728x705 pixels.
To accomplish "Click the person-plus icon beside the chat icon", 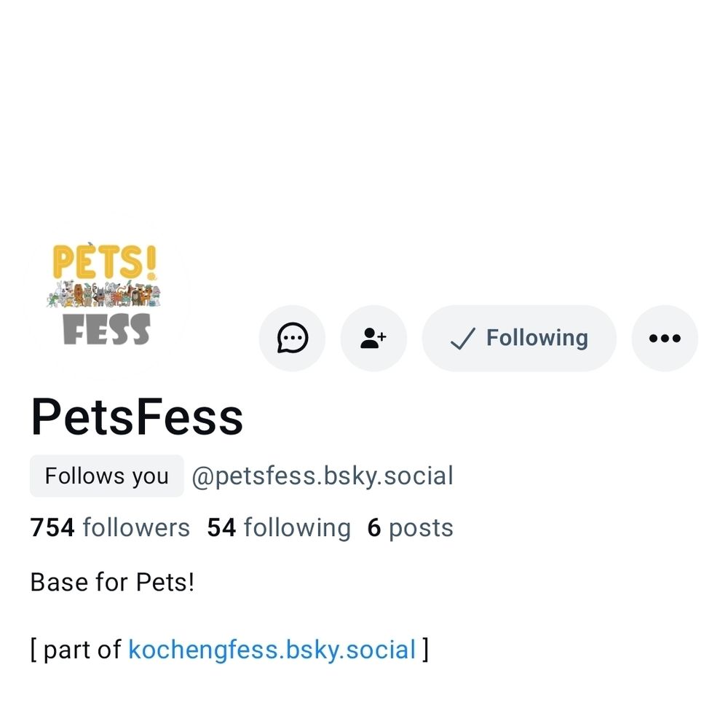I will (x=373, y=337).
